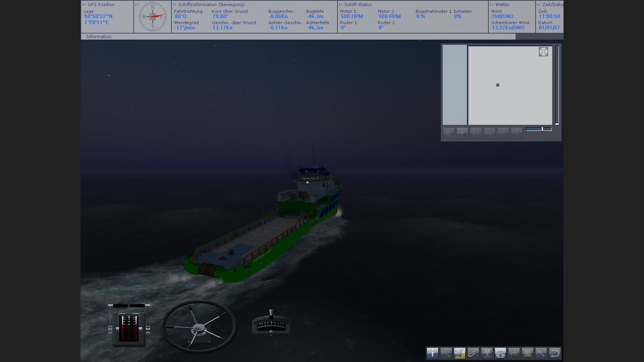This screenshot has width=644, height=362.
Task: Switch to the Information tab
Action: click(98, 36)
